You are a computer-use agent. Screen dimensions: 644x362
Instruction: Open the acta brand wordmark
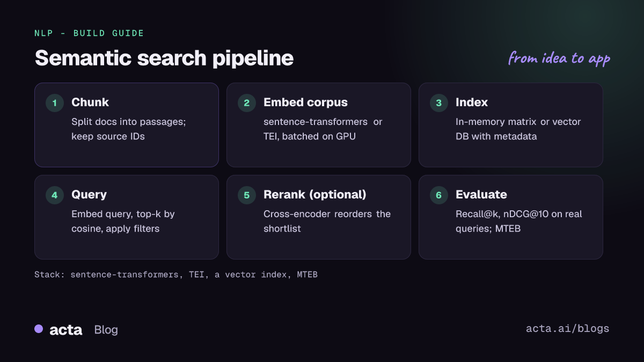click(66, 330)
